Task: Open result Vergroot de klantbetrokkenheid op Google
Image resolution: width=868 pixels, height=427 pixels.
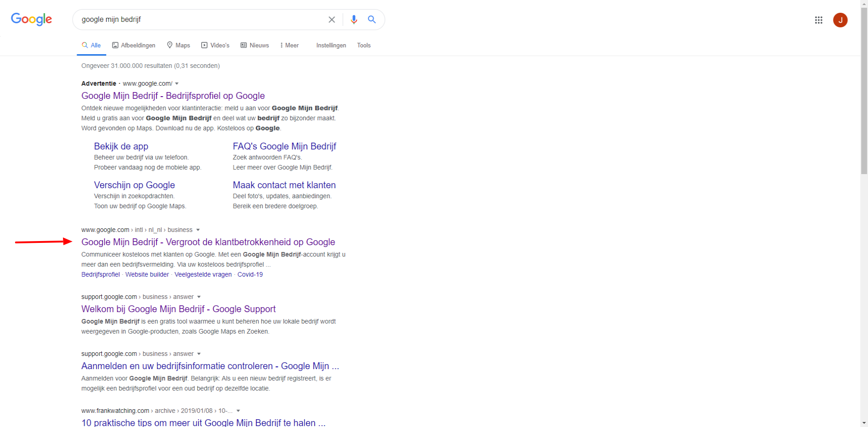Action: [208, 242]
